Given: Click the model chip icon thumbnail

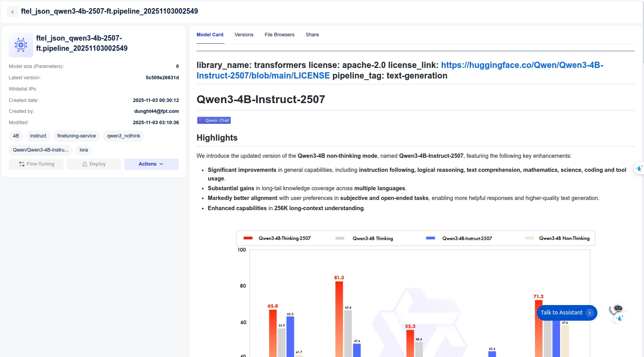Looking at the screenshot, I should coord(21,45).
